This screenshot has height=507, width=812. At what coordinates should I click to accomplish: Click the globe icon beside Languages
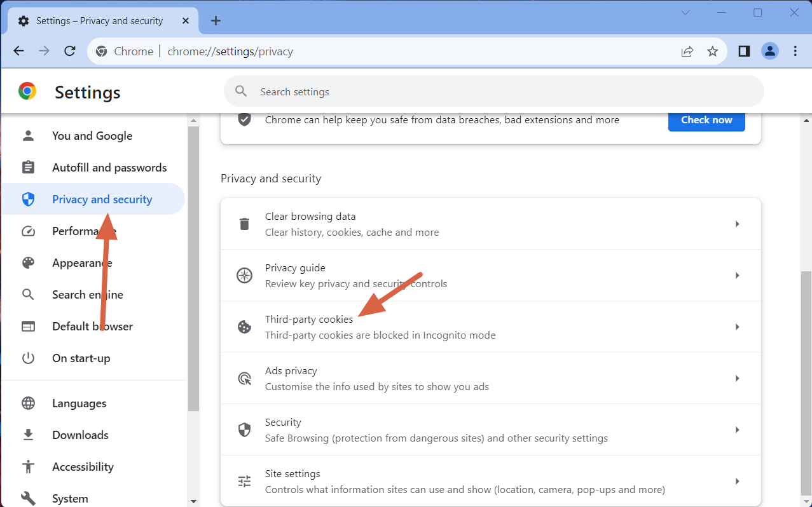pos(29,403)
